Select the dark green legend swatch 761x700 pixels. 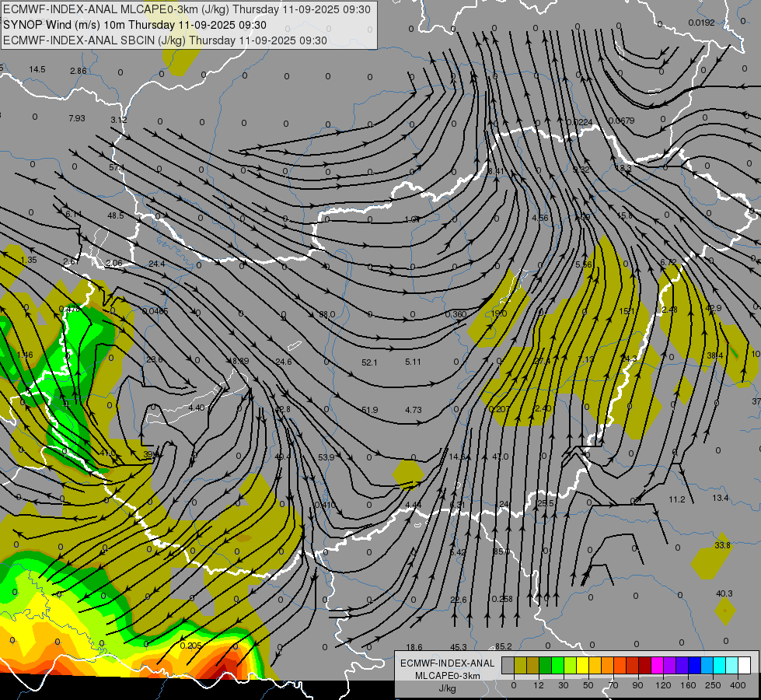(545, 665)
